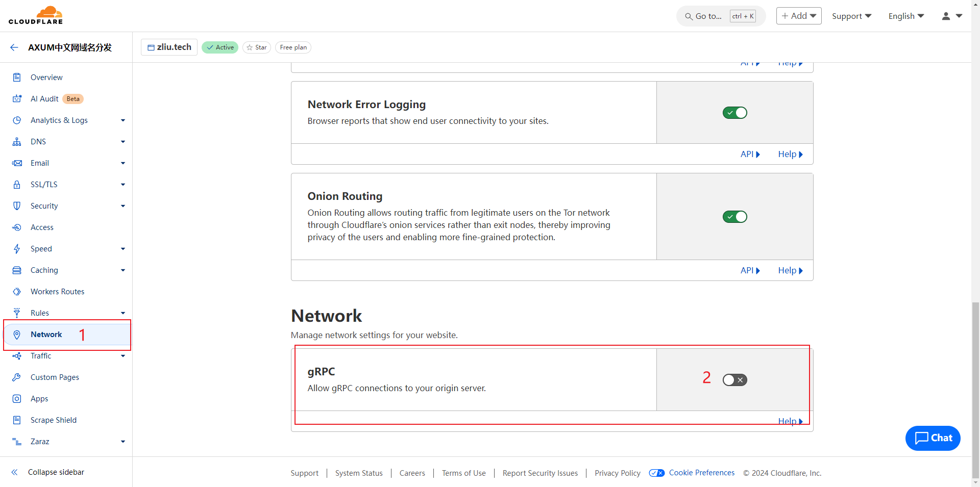Viewport: 980px width, 487px height.
Task: Expand the Security submenu arrow
Action: coord(123,206)
